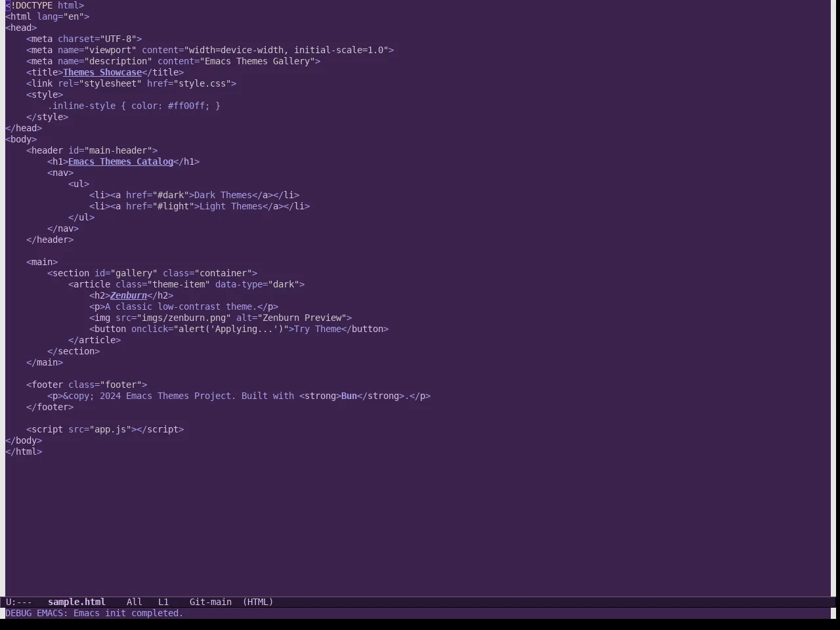Click the opening '<nav>' tag

tap(60, 173)
